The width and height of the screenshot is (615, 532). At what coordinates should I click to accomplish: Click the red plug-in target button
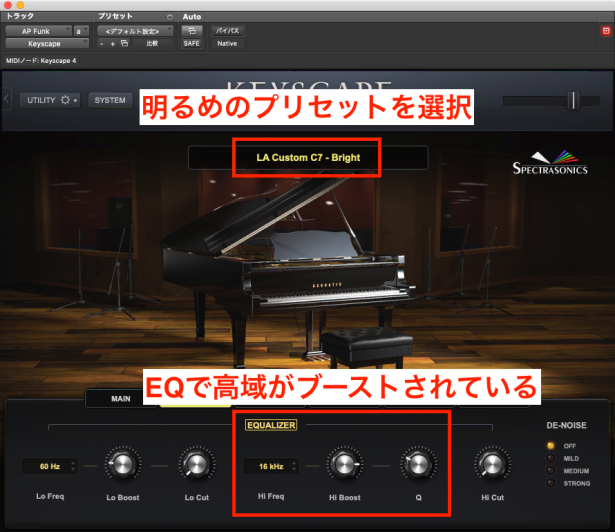[605, 31]
